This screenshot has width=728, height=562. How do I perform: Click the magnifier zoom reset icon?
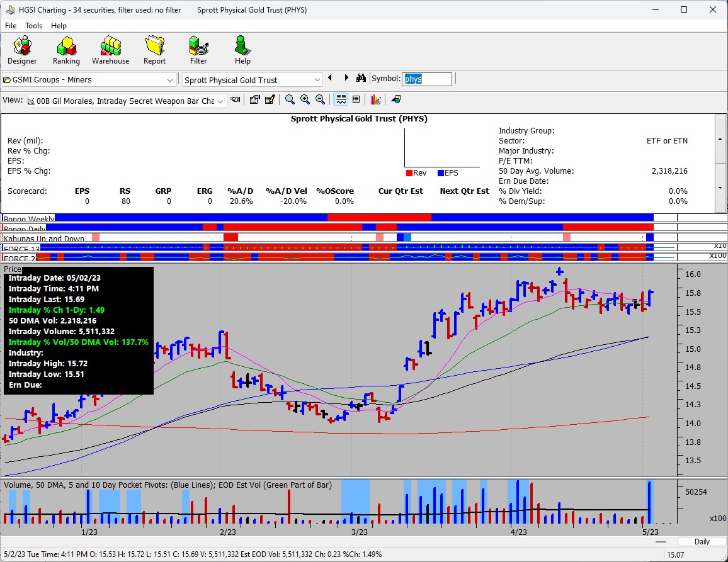290,99
